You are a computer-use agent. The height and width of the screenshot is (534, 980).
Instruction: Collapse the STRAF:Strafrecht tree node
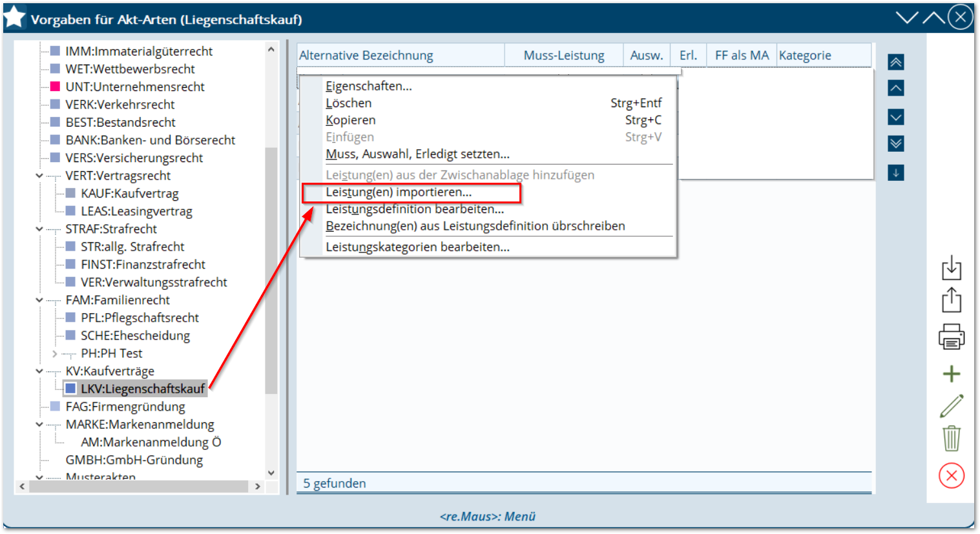[39, 229]
